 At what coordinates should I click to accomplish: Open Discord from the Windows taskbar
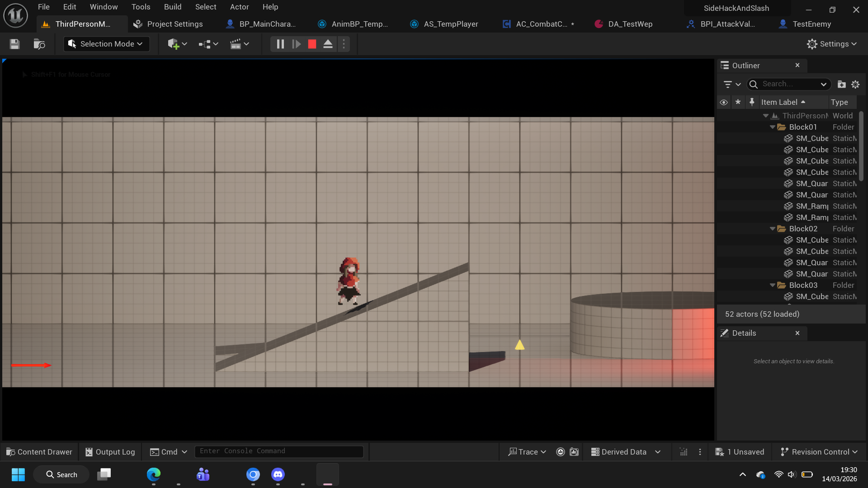coord(278,474)
